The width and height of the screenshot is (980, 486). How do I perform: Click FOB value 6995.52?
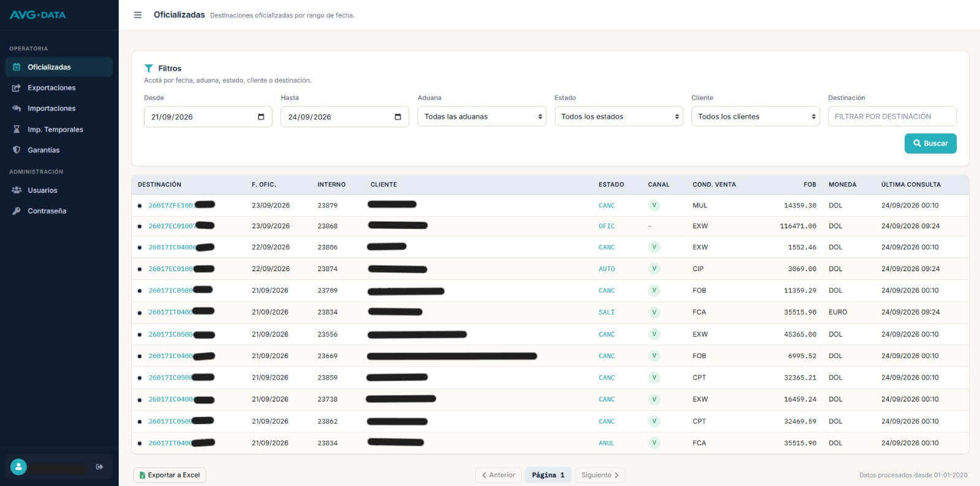pos(802,356)
